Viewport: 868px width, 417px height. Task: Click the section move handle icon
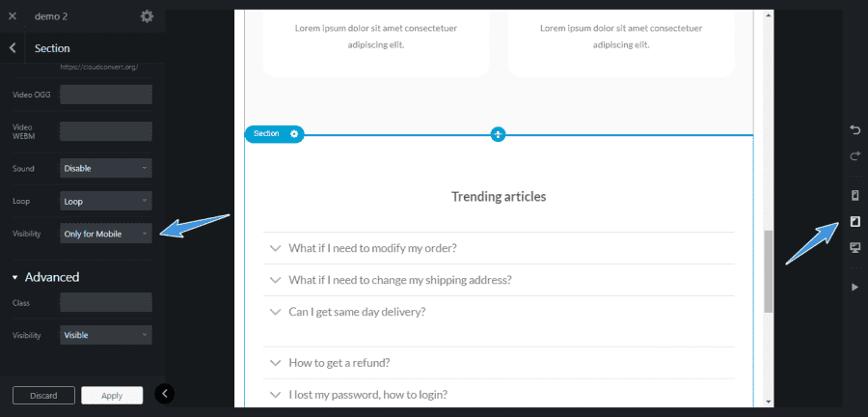[498, 134]
